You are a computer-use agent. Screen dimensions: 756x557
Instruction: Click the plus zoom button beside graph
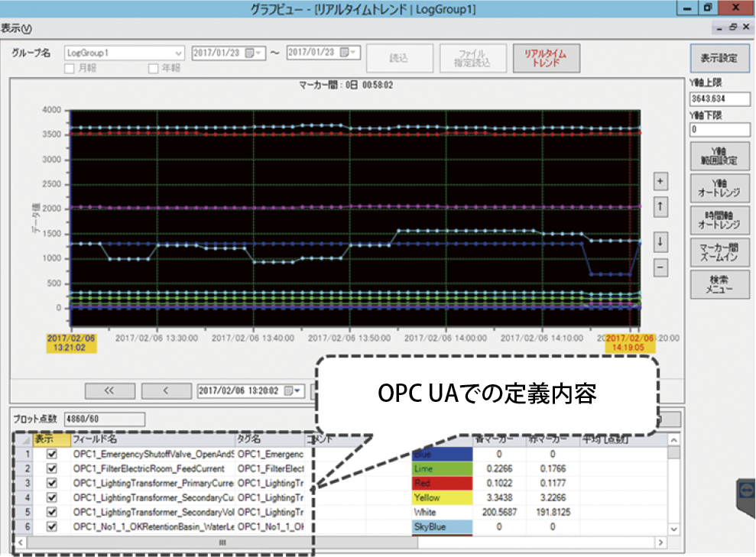tap(661, 182)
